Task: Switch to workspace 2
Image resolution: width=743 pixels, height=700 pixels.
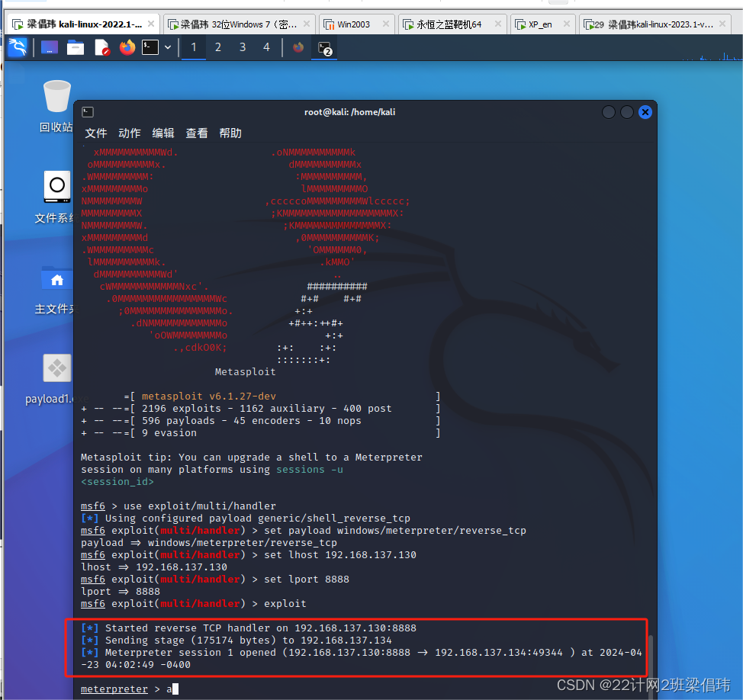Action: click(x=218, y=47)
